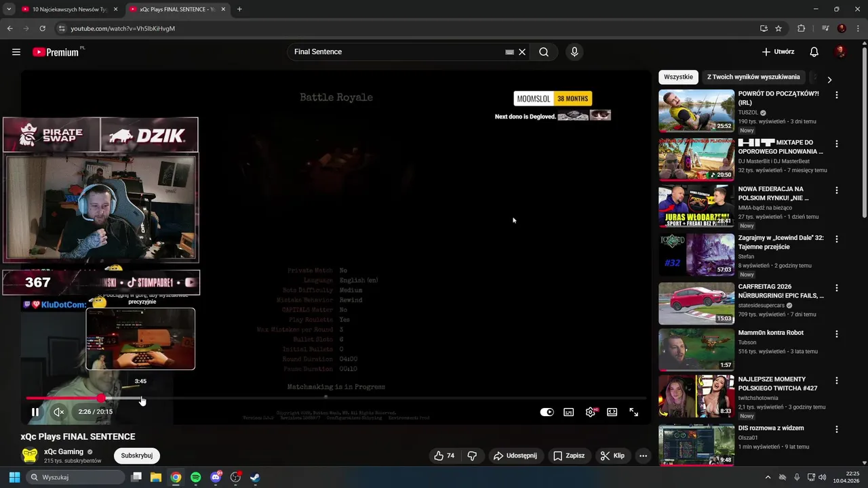Open more actions ellipsis under video

click(643, 456)
